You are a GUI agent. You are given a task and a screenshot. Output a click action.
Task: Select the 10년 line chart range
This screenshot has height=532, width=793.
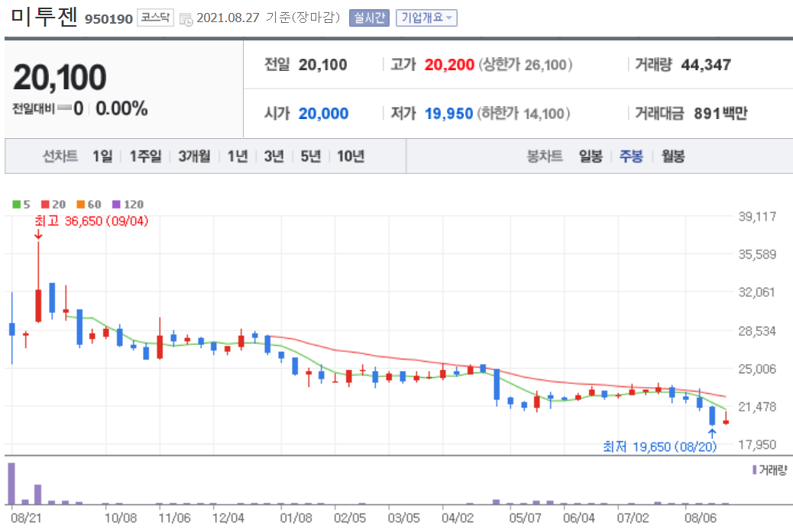click(x=351, y=156)
